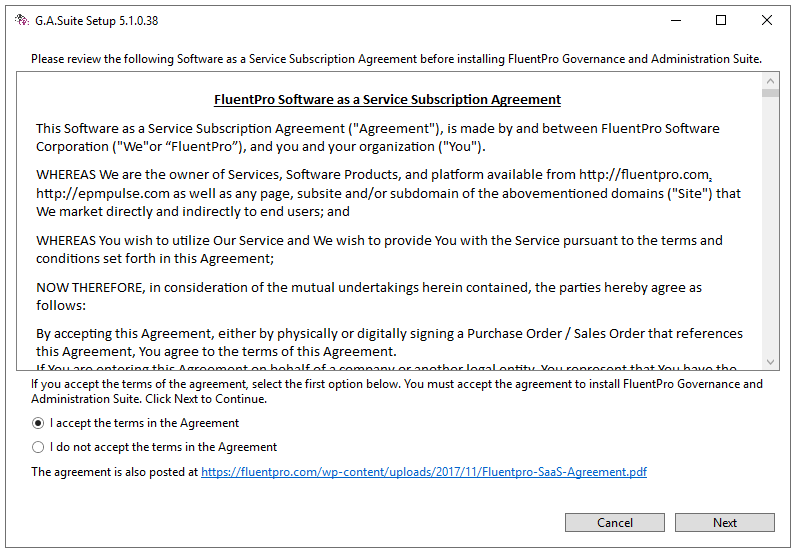Viewport: 796px width, 553px height.
Task: Open the Fluentpro-SaaS-Agreement.pdf link
Action: click(424, 472)
